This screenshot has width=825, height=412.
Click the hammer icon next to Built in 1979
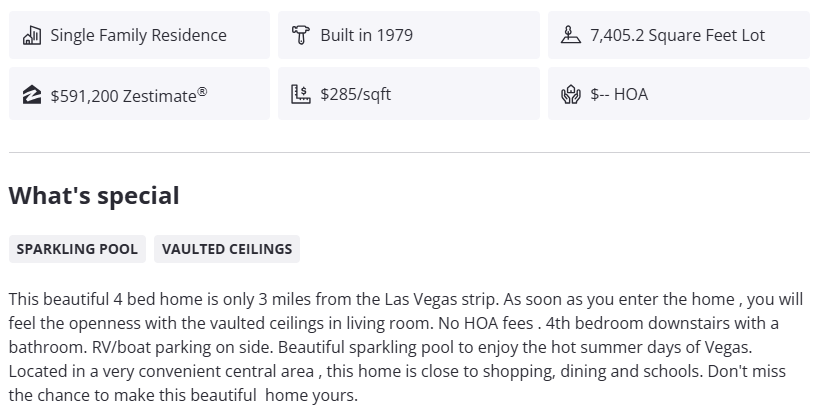pos(300,36)
